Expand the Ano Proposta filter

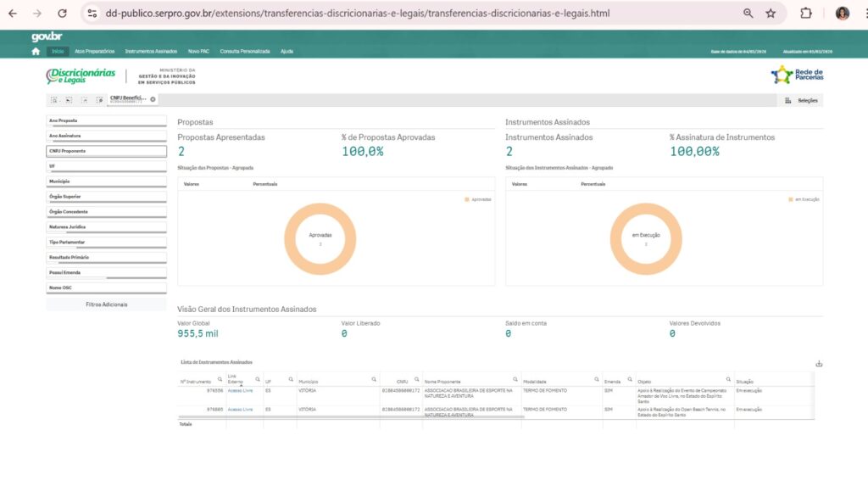click(x=106, y=121)
